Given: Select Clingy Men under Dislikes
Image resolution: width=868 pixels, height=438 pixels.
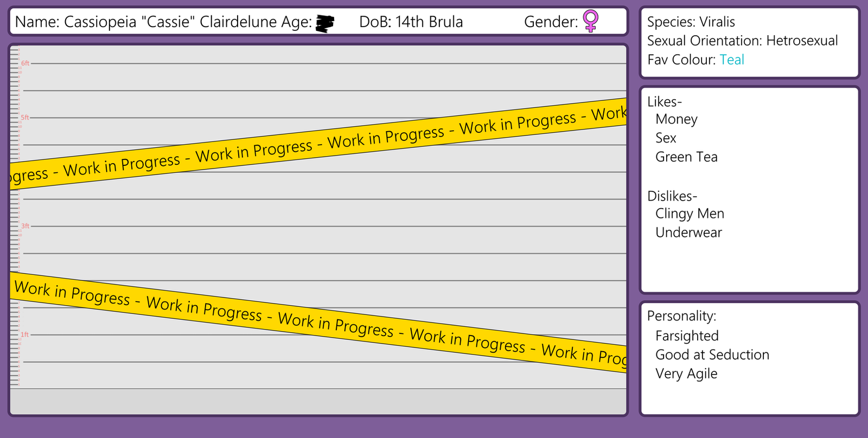Looking at the screenshot, I should tap(690, 214).
